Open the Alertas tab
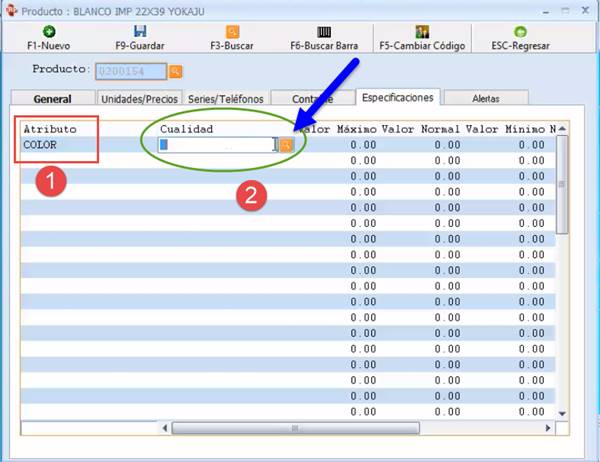 click(x=486, y=99)
